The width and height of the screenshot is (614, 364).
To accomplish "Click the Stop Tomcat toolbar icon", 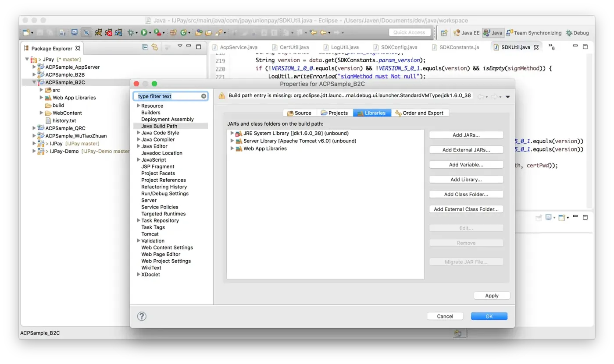I will tap(108, 32).
